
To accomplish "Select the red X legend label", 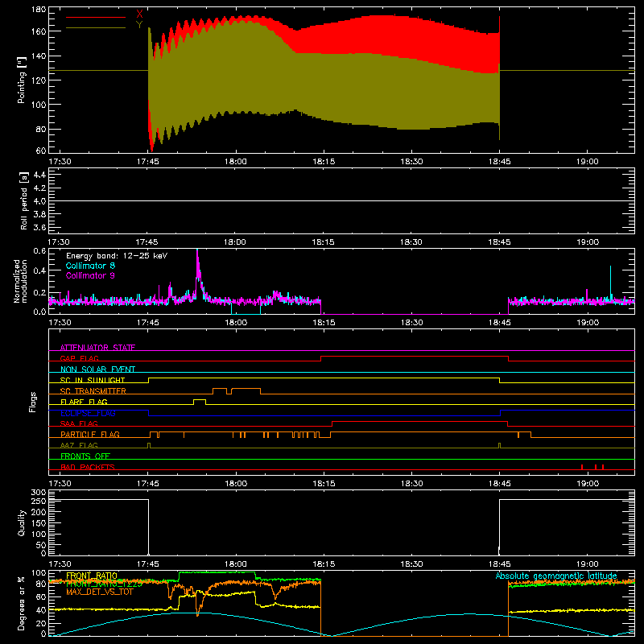I will 139,14.
